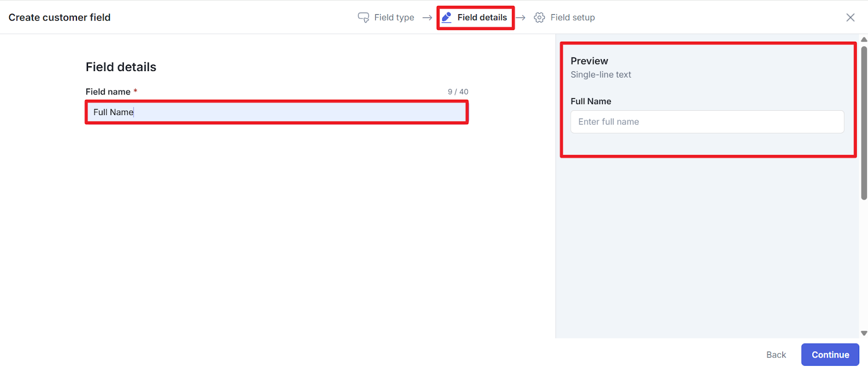868x375 pixels.
Task: Select the Field details step label
Action: tap(482, 17)
